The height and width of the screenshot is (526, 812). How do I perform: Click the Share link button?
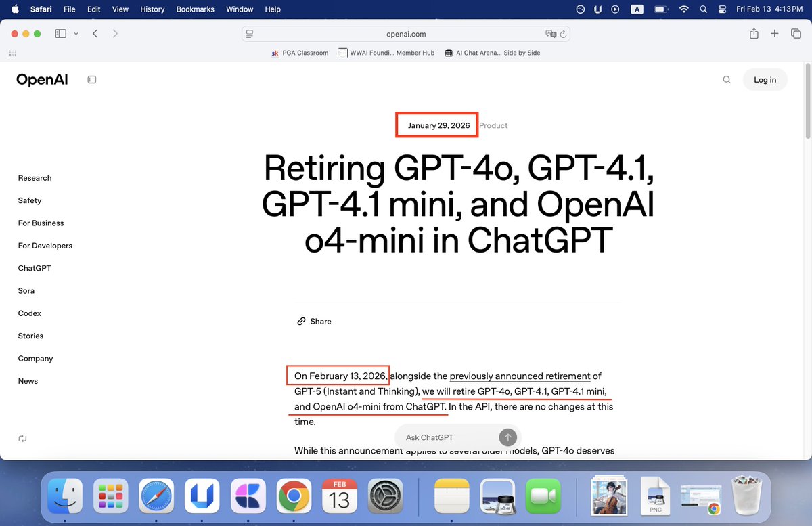coord(314,322)
